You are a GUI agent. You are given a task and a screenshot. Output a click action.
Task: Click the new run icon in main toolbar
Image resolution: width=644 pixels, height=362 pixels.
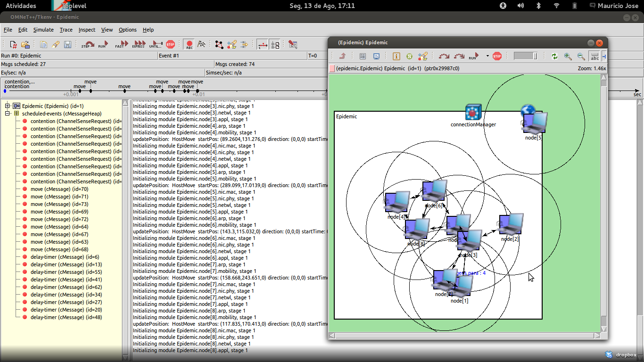point(13,44)
